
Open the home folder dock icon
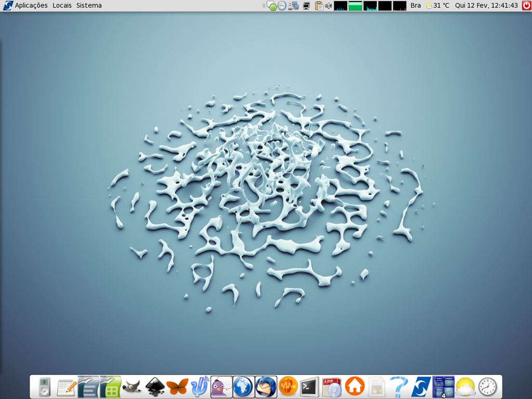[x=355, y=386]
